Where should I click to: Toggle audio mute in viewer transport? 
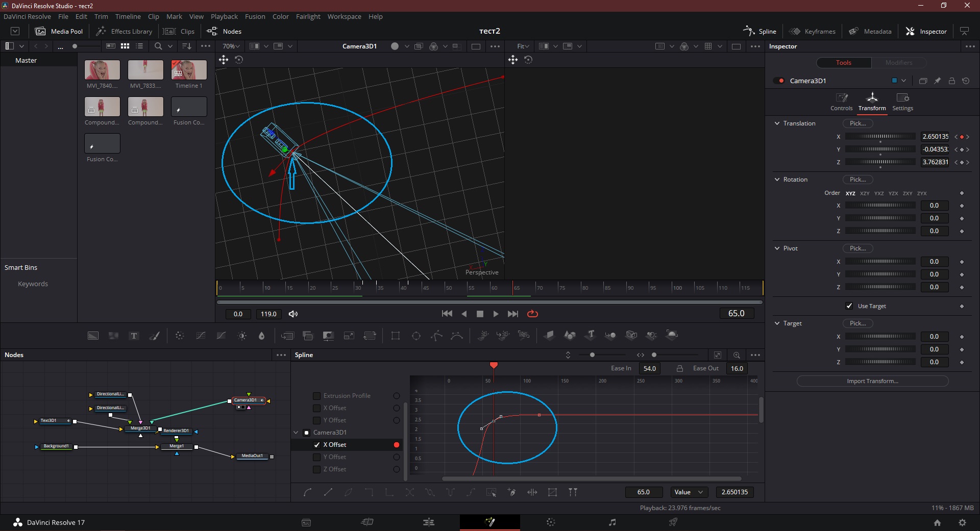click(293, 314)
